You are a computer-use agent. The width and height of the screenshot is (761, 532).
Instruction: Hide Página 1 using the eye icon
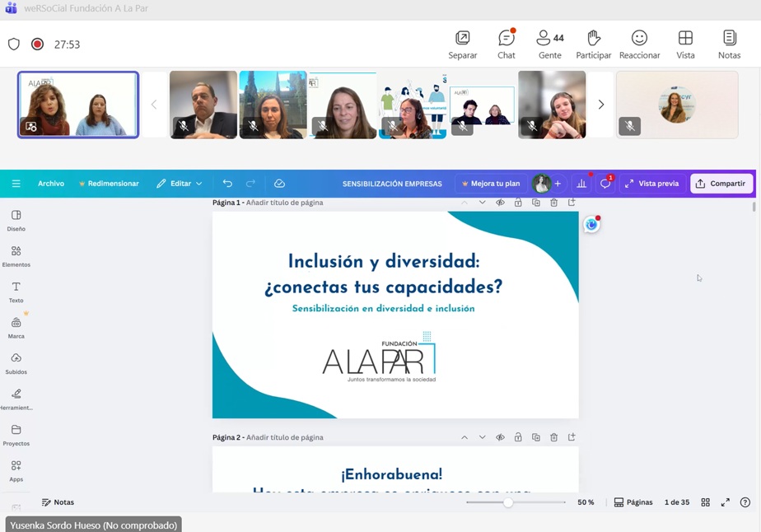point(500,203)
